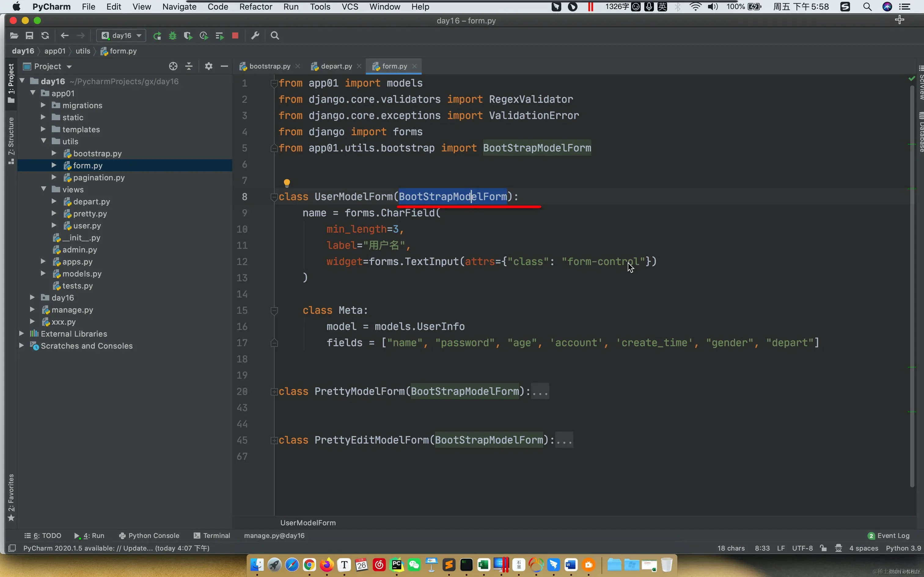Click the Run (rerun) toolbar icon
Image resolution: width=924 pixels, height=577 pixels.
tap(157, 36)
